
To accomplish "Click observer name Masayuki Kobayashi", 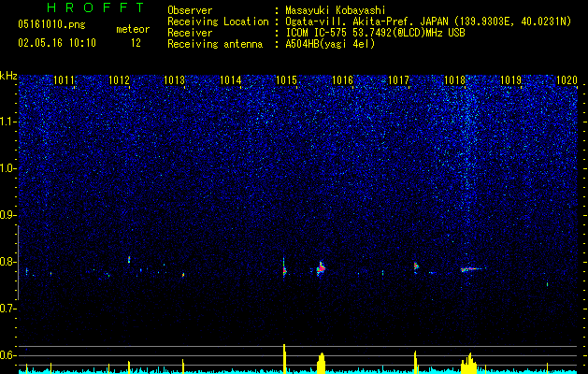I will coord(336,10).
